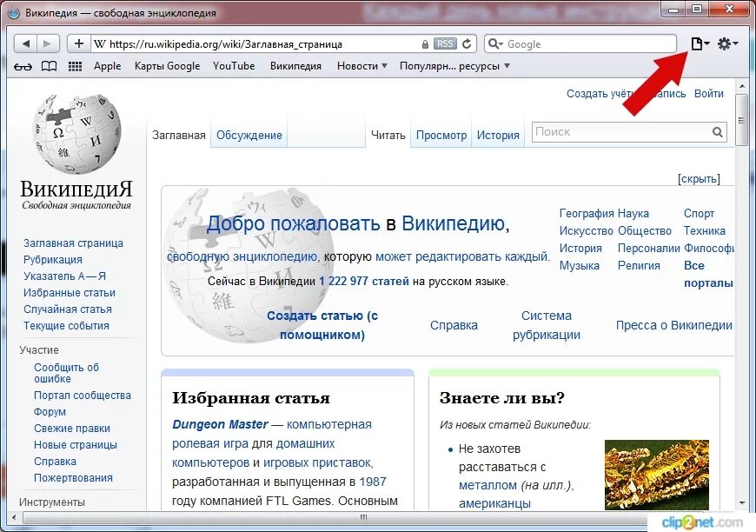Show bookmarks with the open book icon
756x532 pixels.
[x=49, y=66]
